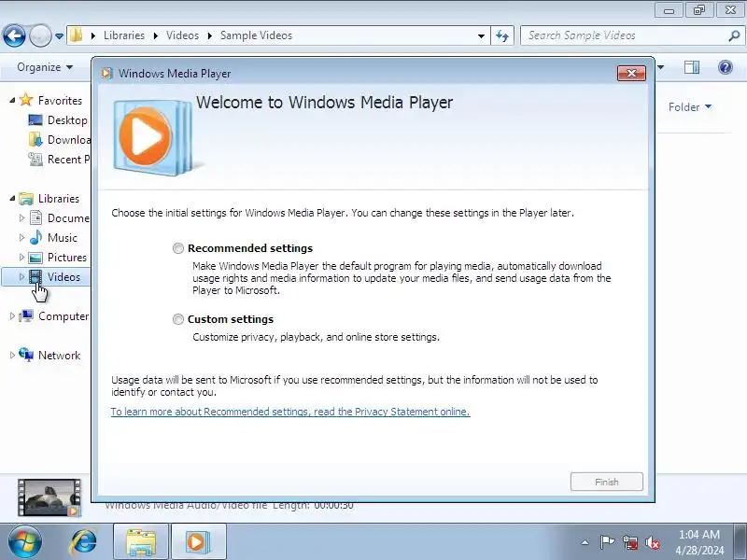Screen dimensions: 747x560
Task: Open the Organize menu
Action: (45, 67)
